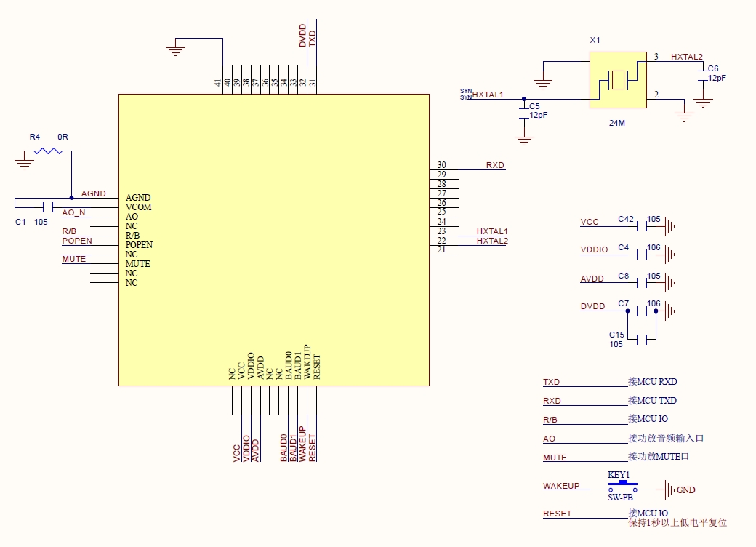756x547 pixels.
Task: Click the R4 0R resistor symbol
Action: pos(49,151)
